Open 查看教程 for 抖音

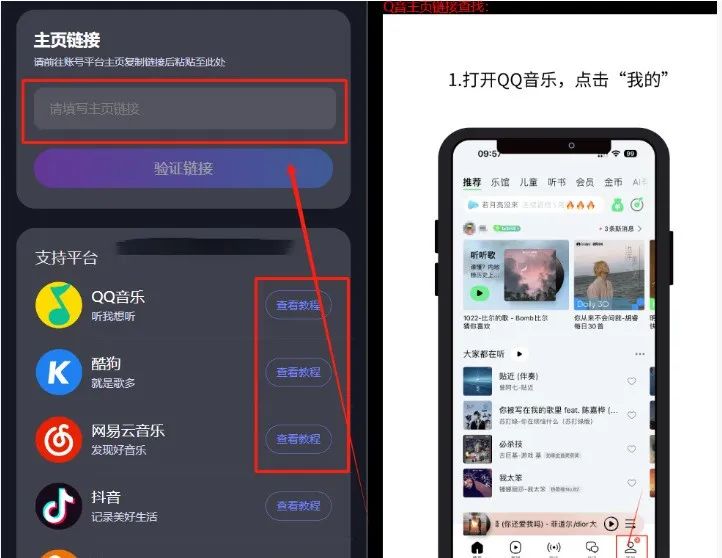[298, 506]
